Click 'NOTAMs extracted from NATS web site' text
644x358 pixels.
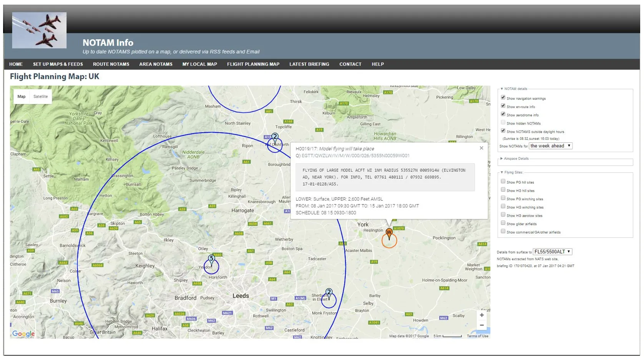pyautogui.click(x=528, y=259)
